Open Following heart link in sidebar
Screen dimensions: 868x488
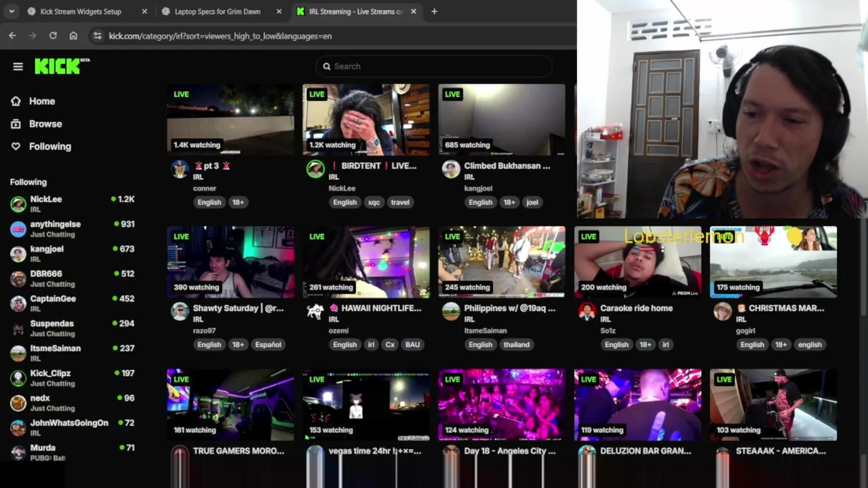pyautogui.click(x=49, y=146)
